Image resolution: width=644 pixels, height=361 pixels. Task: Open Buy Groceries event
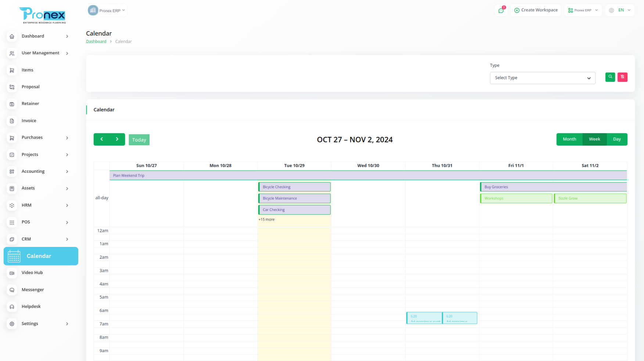tap(553, 187)
